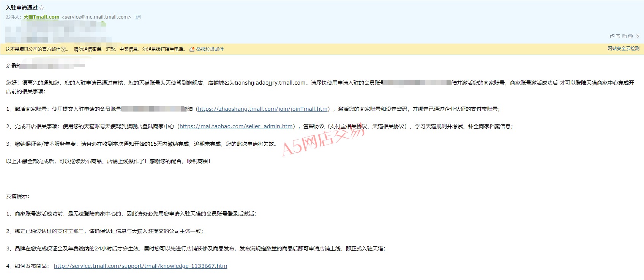Click text 3、缴纳保证金/技术服务年费
This screenshot has height=280, width=644.
click(x=41, y=144)
